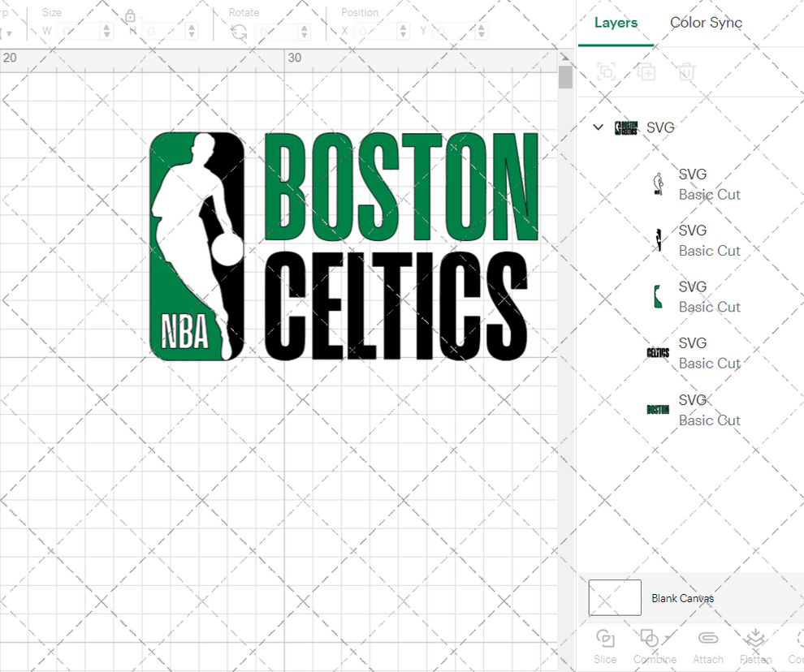Viewport: 804px width, 672px height.
Task: Switch to the Color Sync tab
Action: [x=706, y=23]
